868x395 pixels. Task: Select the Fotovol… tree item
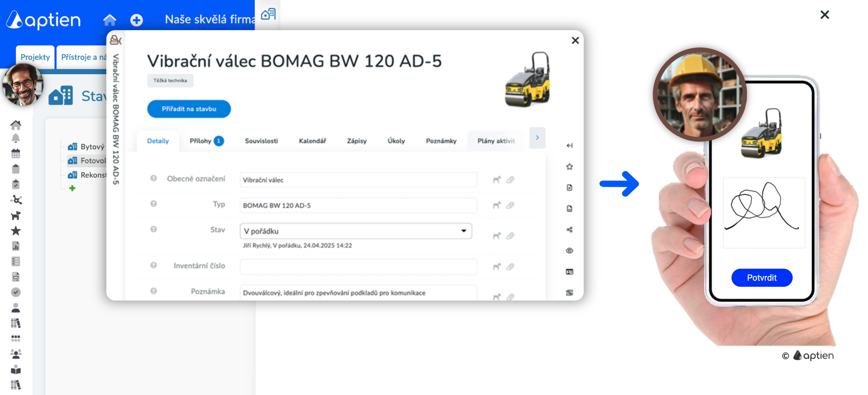[x=87, y=160]
